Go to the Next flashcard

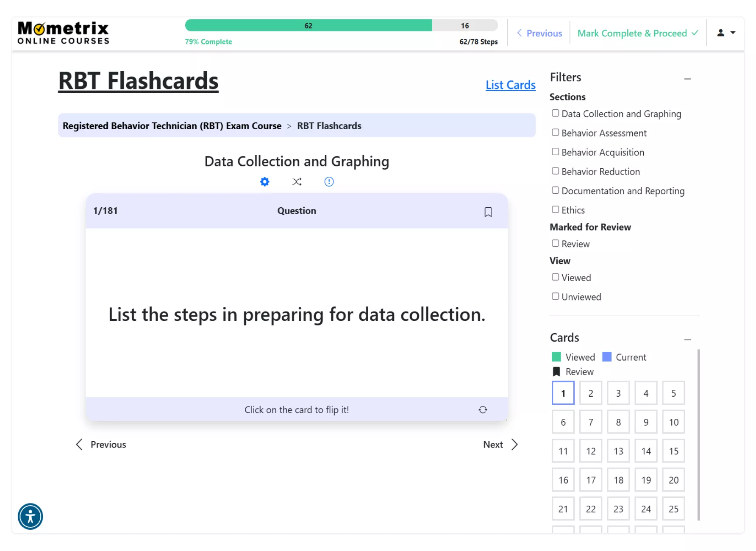[500, 445]
